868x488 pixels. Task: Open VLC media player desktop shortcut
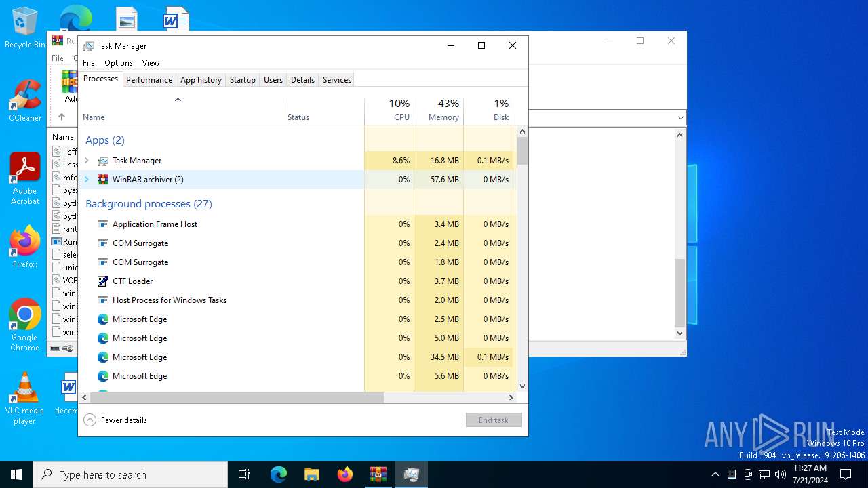pyautogui.click(x=25, y=399)
